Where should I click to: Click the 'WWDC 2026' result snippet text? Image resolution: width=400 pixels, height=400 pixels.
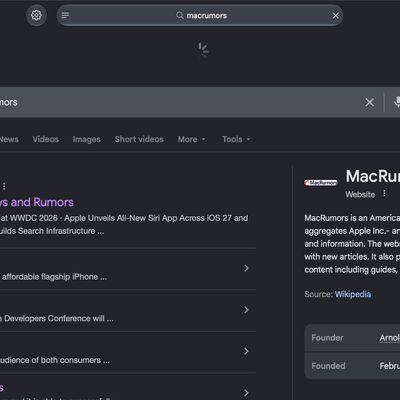[124, 224]
